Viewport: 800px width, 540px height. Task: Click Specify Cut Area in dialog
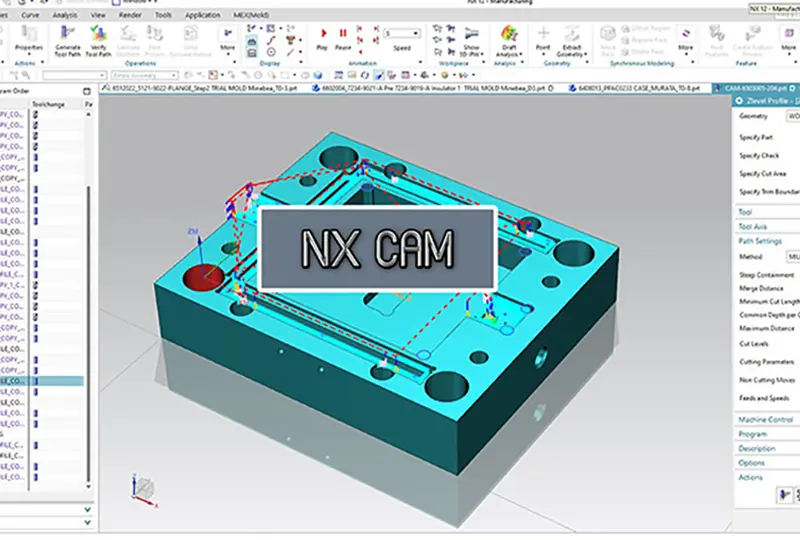coord(762,174)
